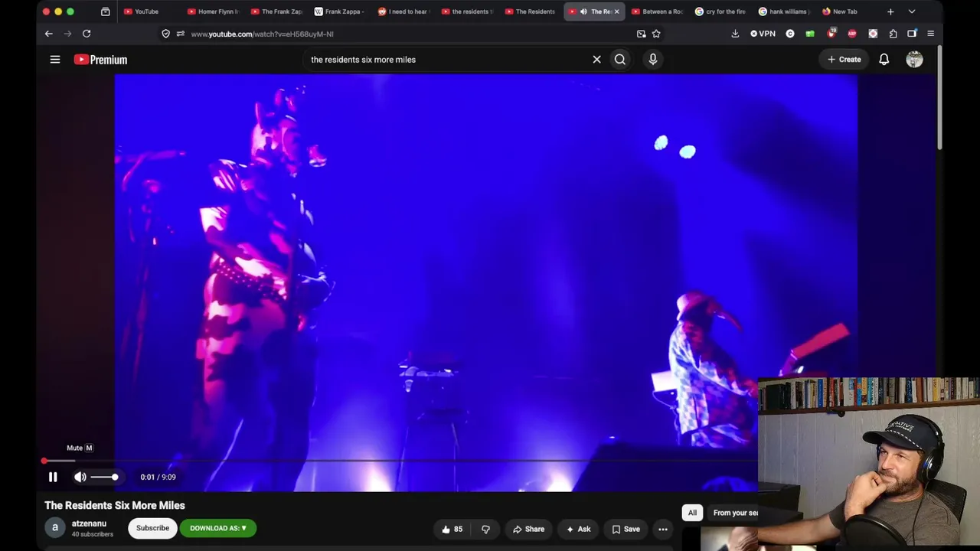Close the currently playing tab
The image size is (980, 551).
(x=616, y=11)
